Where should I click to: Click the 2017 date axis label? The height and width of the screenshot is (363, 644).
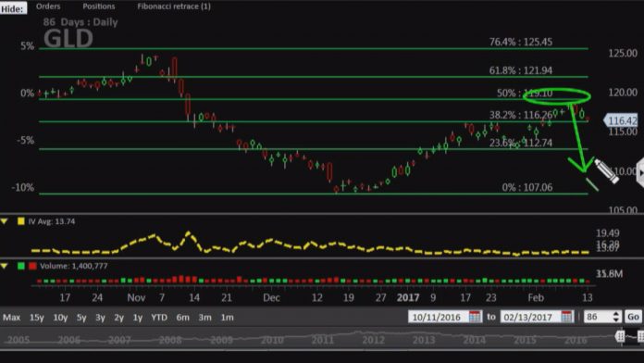pos(408,297)
